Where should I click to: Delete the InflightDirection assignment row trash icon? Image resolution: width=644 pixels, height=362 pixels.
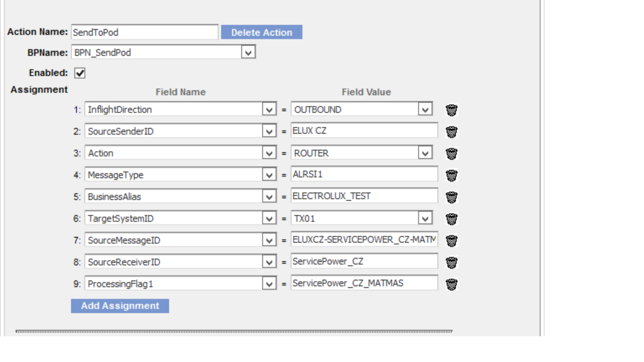(452, 110)
